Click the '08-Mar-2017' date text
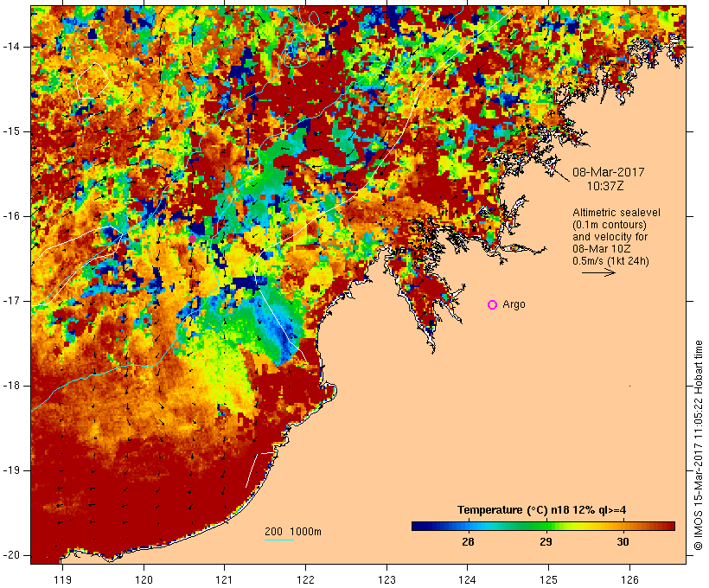 coord(608,172)
